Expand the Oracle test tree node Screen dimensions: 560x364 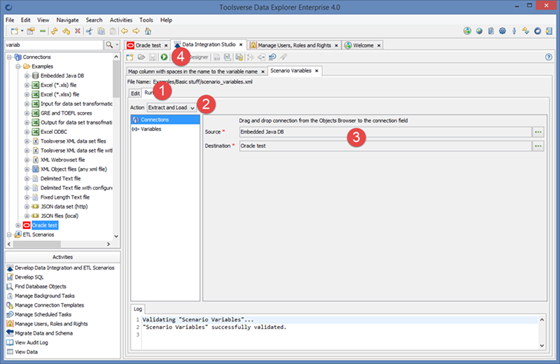(x=18, y=225)
